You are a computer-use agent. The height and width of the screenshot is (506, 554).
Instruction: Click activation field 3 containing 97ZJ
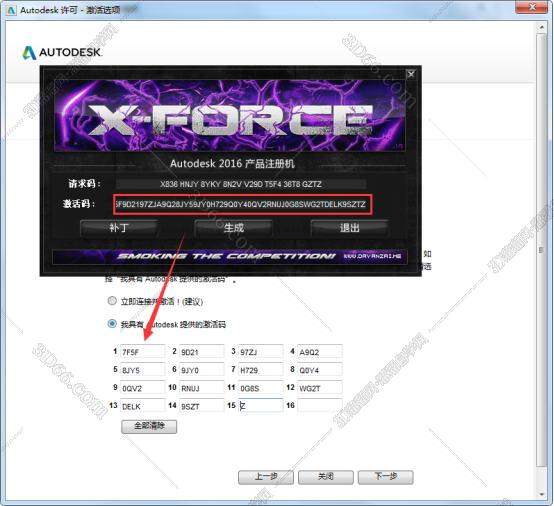[261, 352]
